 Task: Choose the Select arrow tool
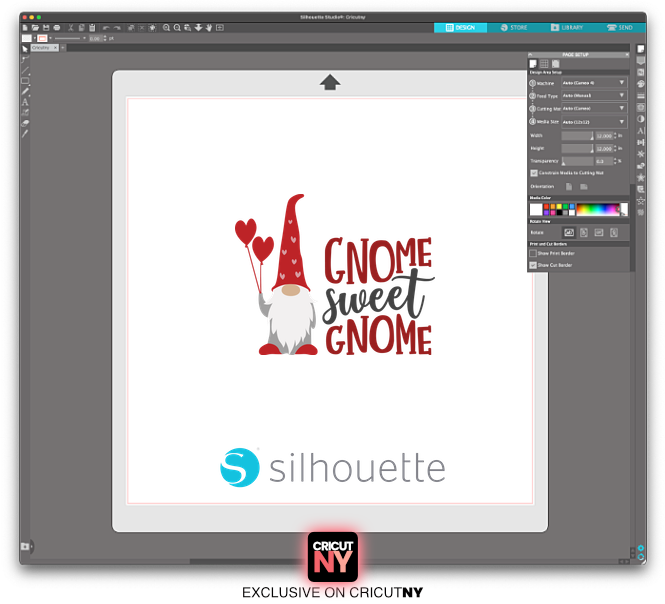point(25,49)
